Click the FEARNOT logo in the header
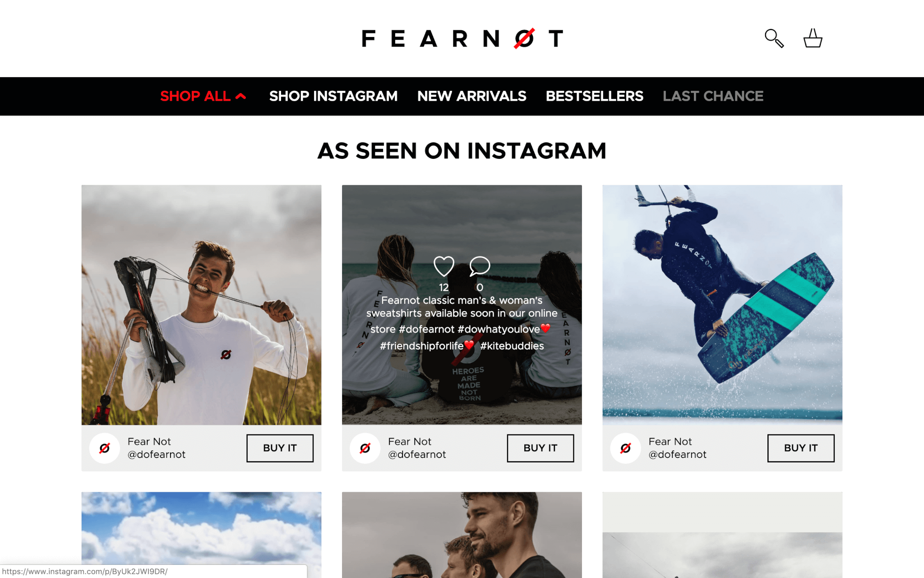Screen dimensions: 924x578 [462, 38]
